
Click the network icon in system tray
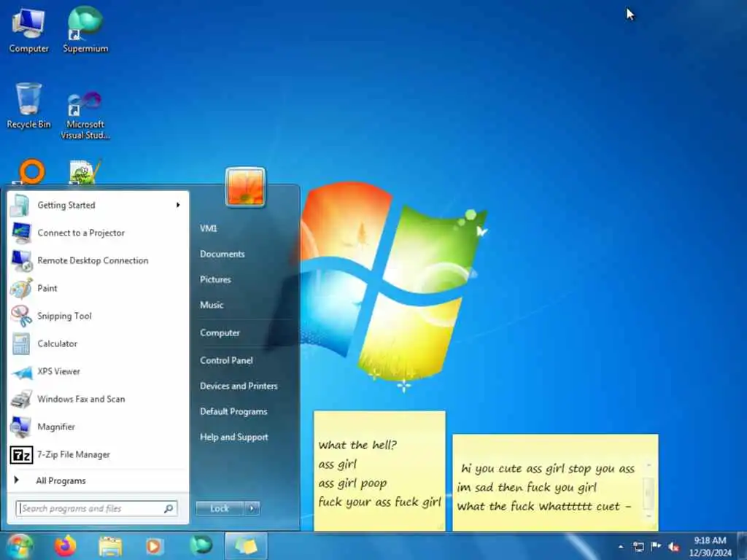638,547
